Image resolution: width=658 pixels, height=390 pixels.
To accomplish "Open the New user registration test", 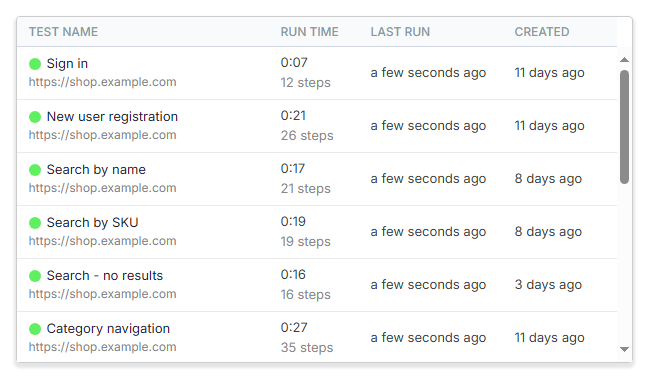I will click(112, 117).
